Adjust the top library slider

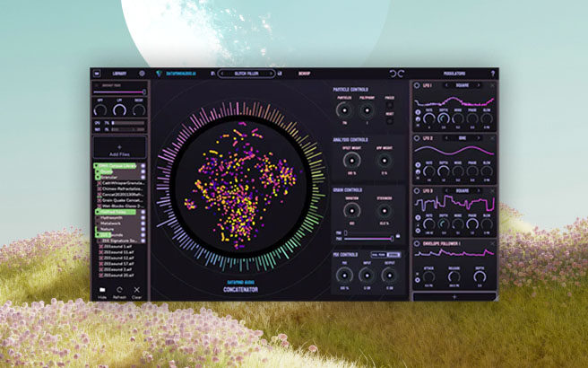pos(119,92)
